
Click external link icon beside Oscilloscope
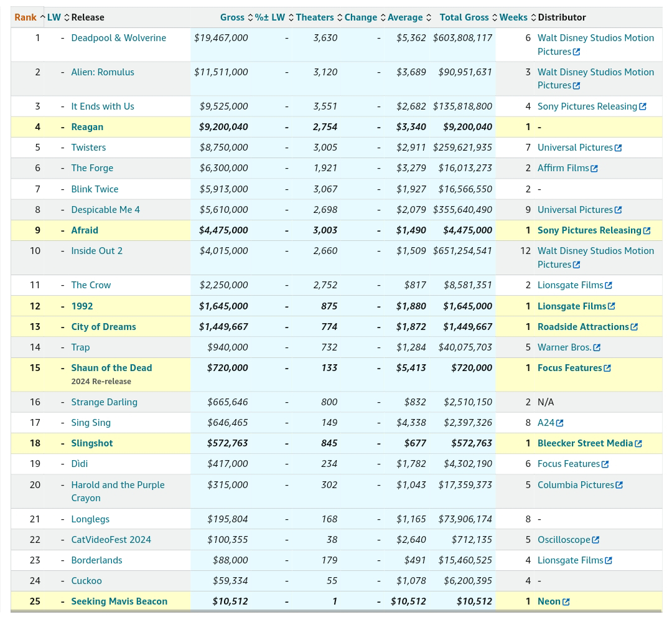point(595,540)
